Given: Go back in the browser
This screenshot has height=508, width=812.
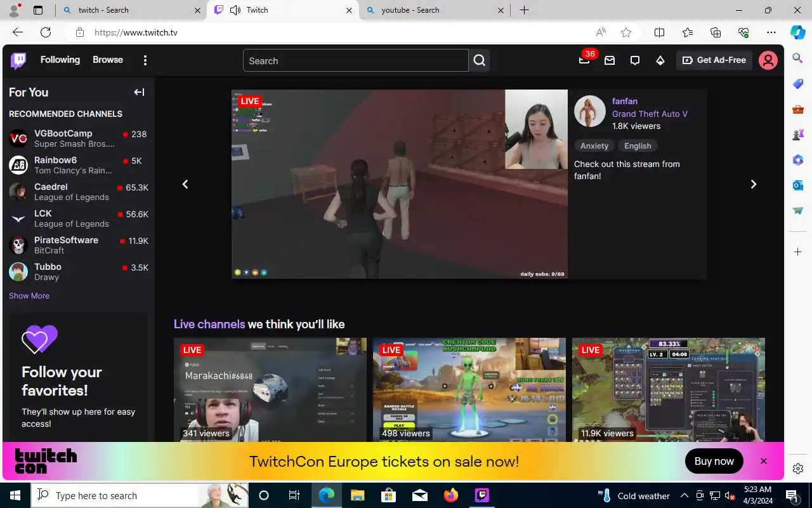Looking at the screenshot, I should (x=18, y=32).
